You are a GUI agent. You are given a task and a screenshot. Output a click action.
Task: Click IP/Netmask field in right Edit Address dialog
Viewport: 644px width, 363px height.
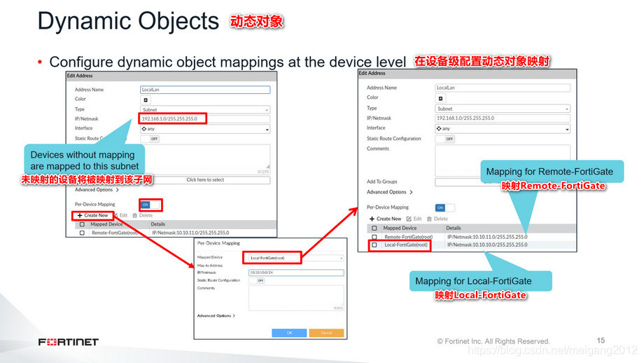[503, 118]
